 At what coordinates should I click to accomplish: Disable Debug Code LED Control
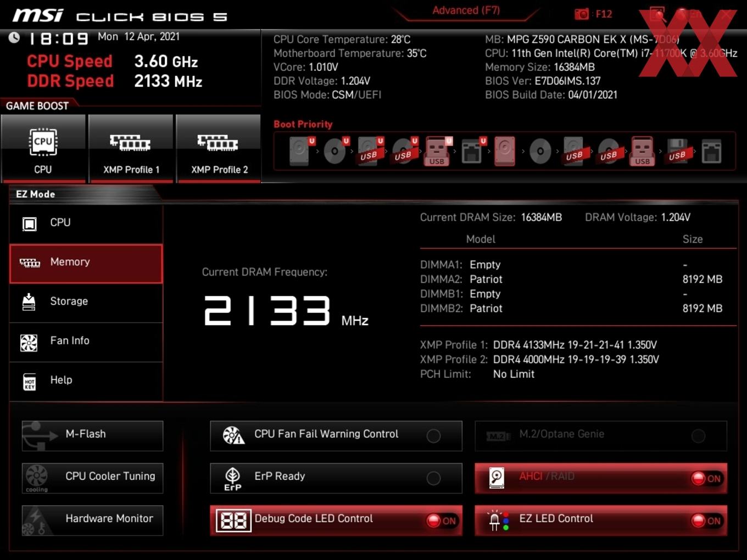click(442, 520)
